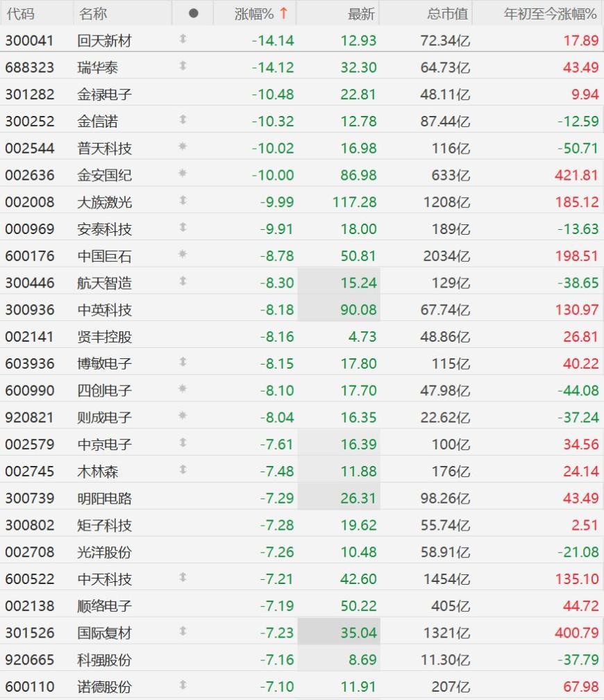Click the up-down marker icon in the 回天新材 row
Image resolution: width=604 pixels, height=700 pixels.
(183, 39)
